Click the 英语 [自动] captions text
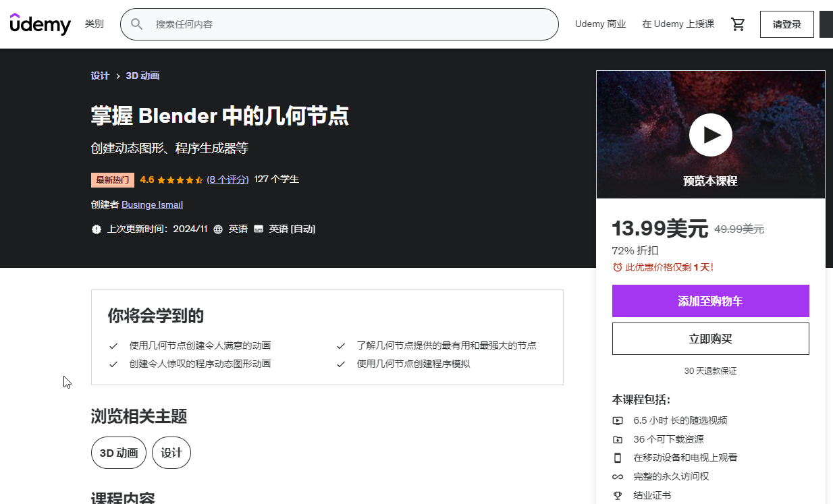The height and width of the screenshot is (504, 833). pos(292,229)
